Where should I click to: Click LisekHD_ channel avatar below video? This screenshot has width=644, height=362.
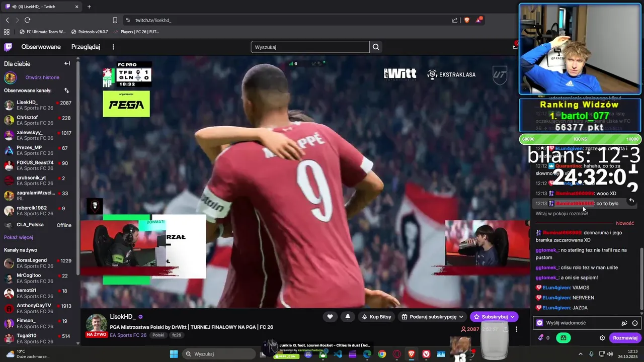click(x=96, y=324)
